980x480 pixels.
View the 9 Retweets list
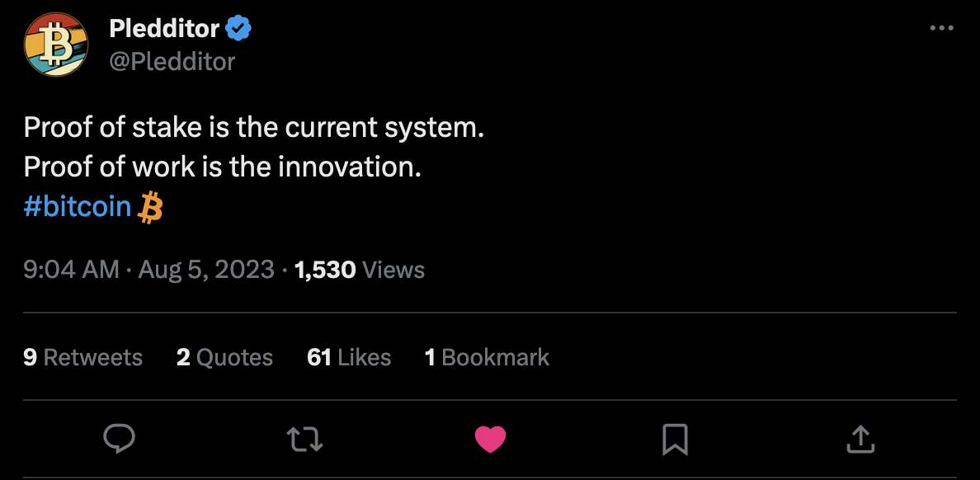click(82, 357)
